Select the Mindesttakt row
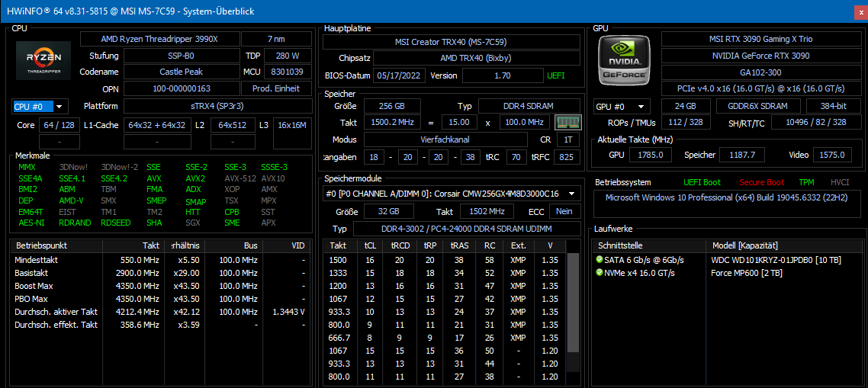The image size is (868, 388). 160,260
